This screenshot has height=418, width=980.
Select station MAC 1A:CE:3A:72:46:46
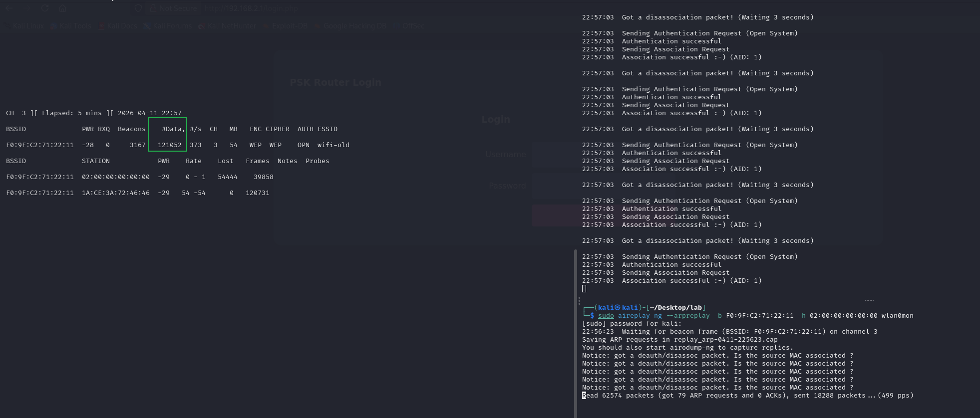116,193
